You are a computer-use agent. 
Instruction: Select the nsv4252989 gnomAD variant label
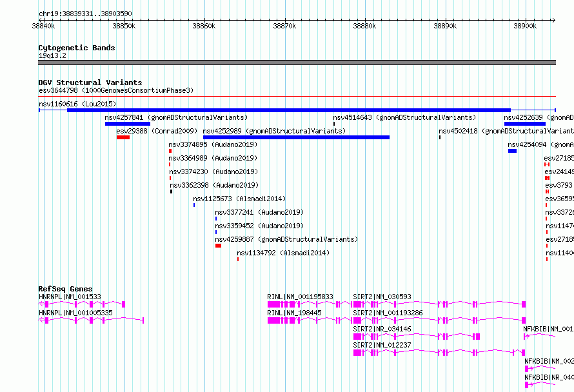(274, 131)
